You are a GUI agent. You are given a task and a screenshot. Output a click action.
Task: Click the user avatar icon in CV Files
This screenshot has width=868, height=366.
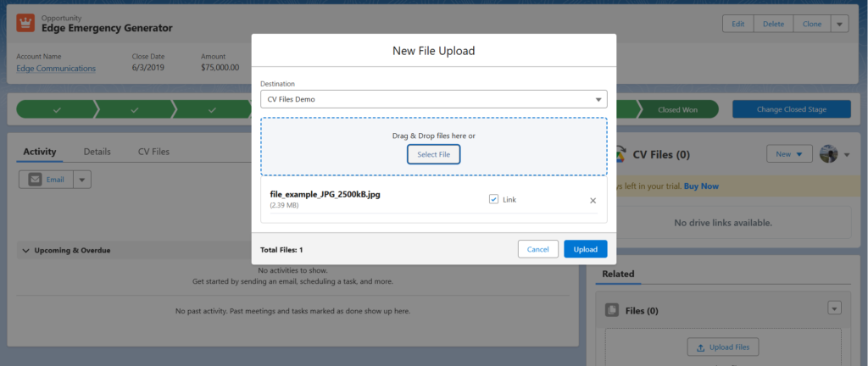pos(828,154)
